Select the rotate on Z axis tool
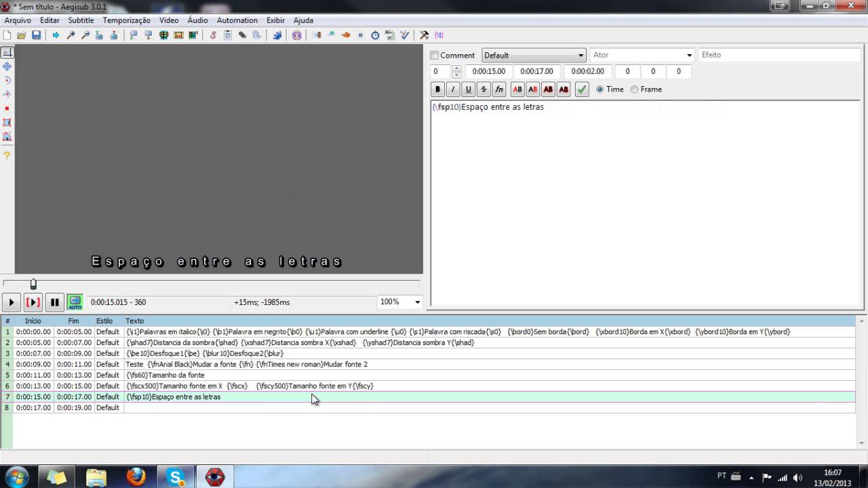Screen dimensions: 868x488 pyautogui.click(x=7, y=81)
